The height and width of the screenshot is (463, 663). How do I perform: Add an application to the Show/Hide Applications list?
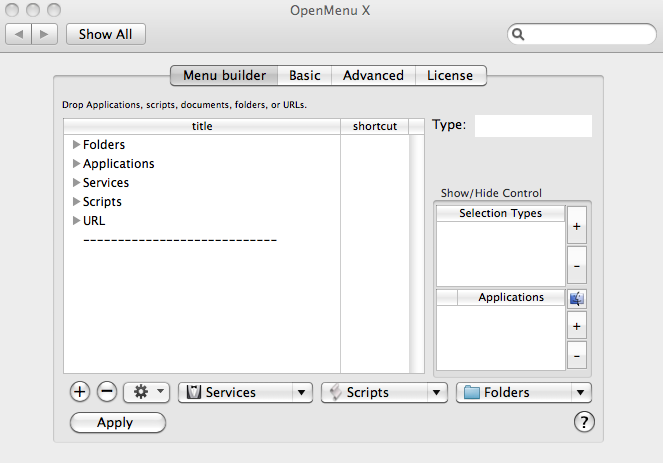[577, 326]
